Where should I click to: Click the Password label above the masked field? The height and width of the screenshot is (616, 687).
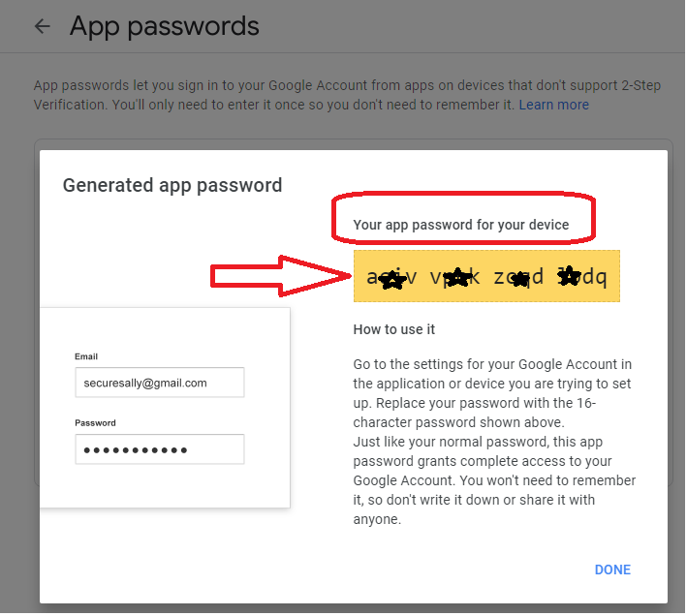pyautogui.click(x=95, y=423)
